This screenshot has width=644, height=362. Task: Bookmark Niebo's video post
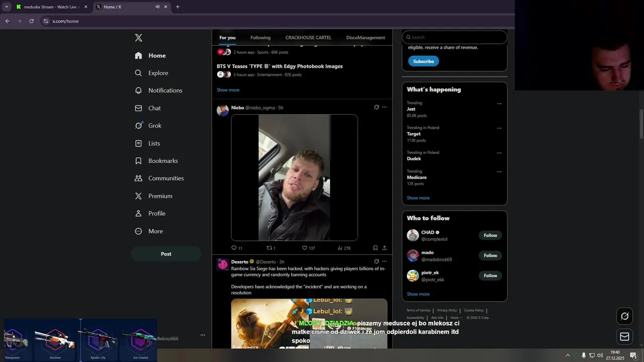pos(375,248)
